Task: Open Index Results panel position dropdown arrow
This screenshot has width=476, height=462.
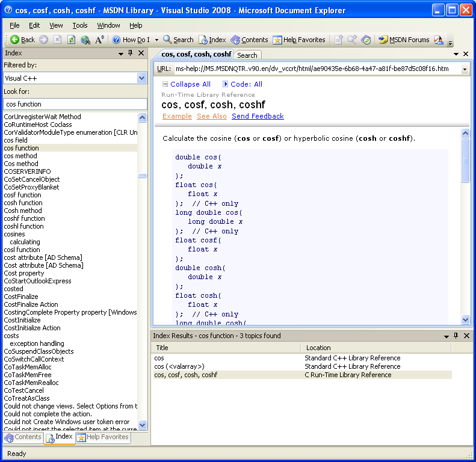Action: pos(447,336)
